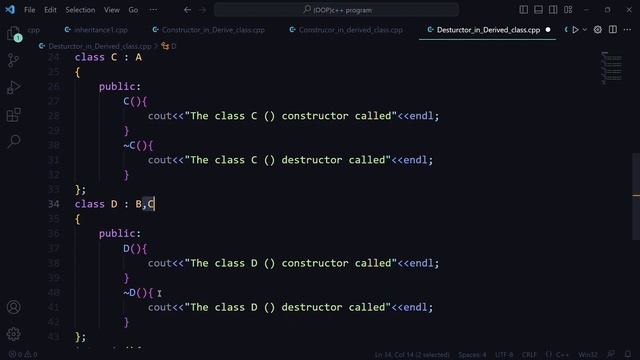Open Customize Layout options
Image resolution: width=640 pixels, height=360 pixels.
point(568,9)
